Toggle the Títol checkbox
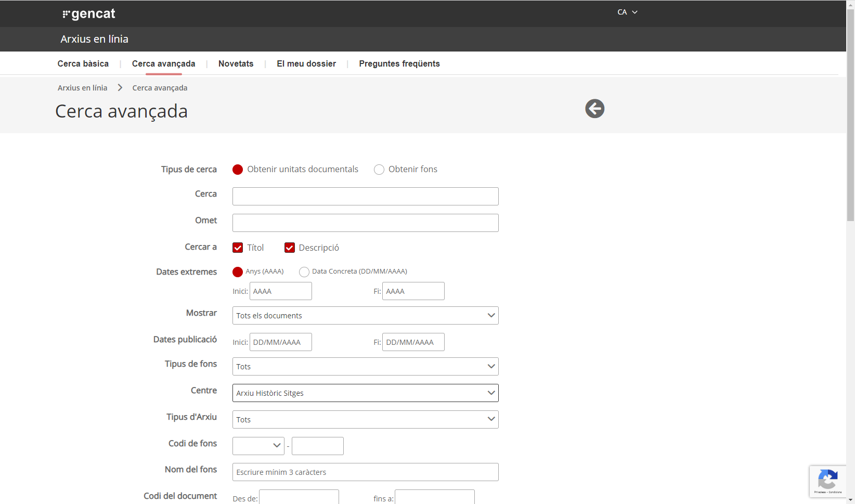This screenshot has height=504, width=855. click(238, 248)
